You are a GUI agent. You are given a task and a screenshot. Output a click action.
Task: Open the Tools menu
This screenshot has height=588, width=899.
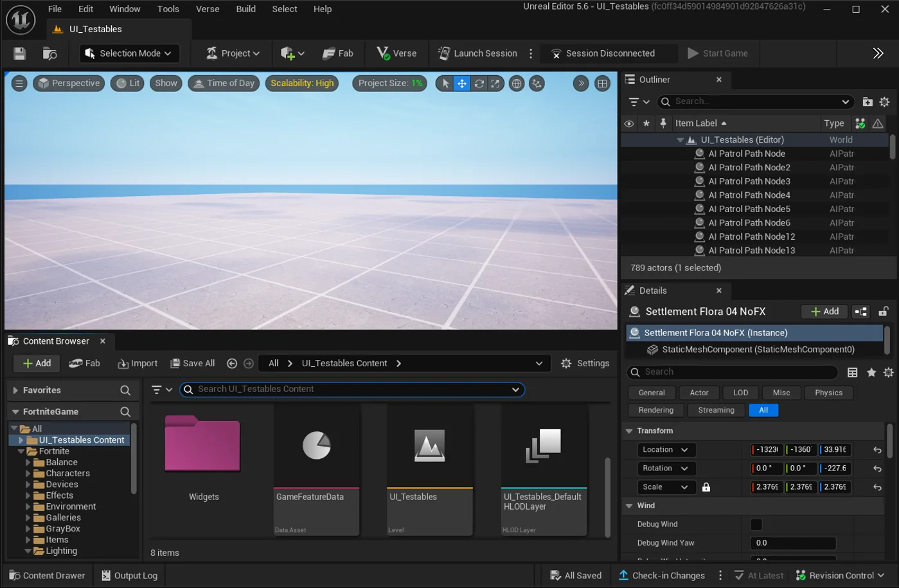coord(168,9)
